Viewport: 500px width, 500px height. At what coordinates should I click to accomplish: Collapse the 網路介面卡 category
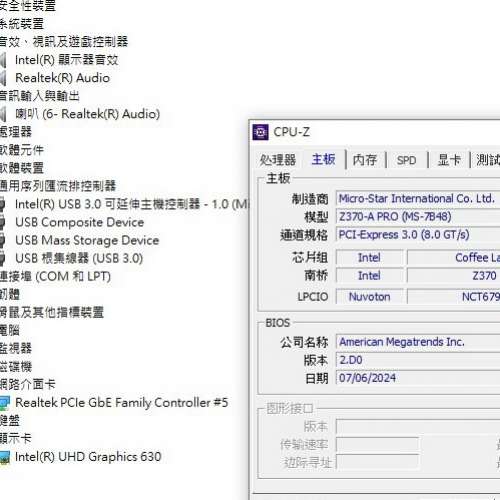(x=28, y=385)
